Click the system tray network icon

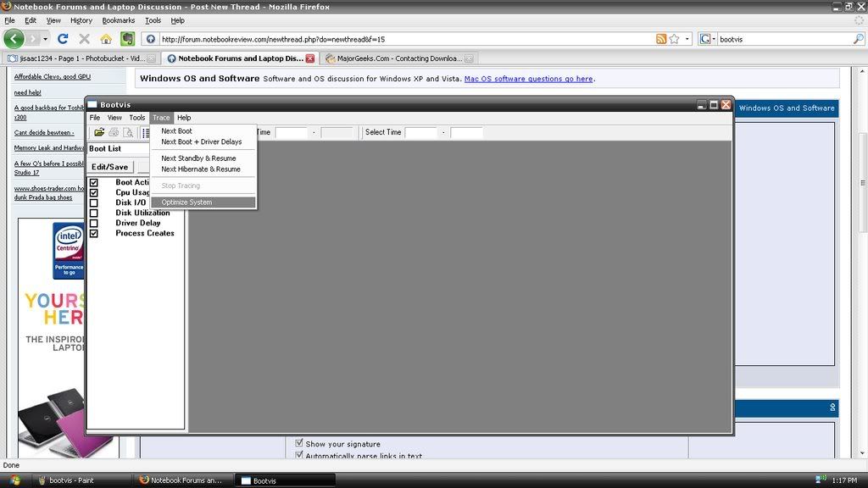821,480
